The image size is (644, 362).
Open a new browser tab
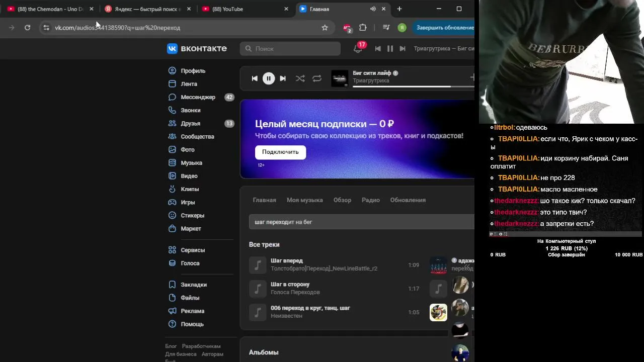399,9
